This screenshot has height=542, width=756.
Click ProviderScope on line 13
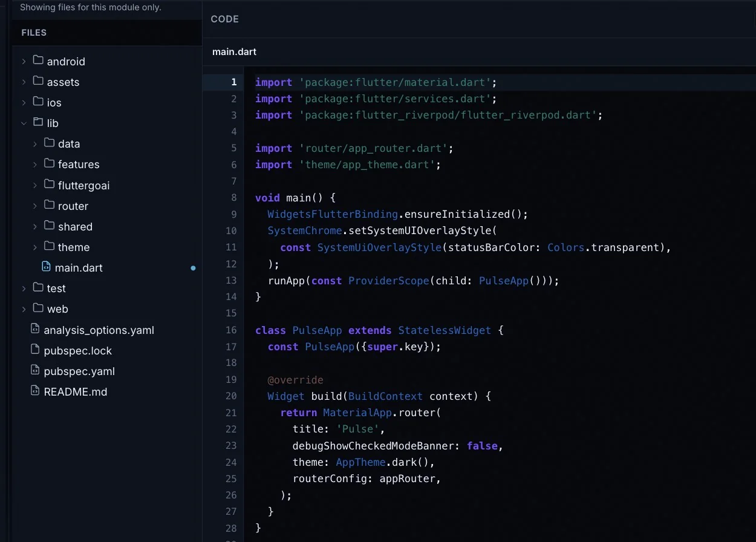[x=389, y=281]
